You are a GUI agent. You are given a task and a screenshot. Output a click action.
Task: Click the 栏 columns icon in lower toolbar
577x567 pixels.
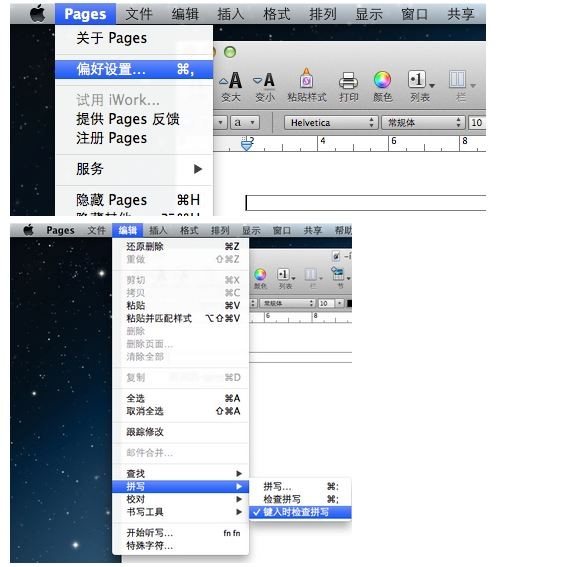pyautogui.click(x=311, y=274)
